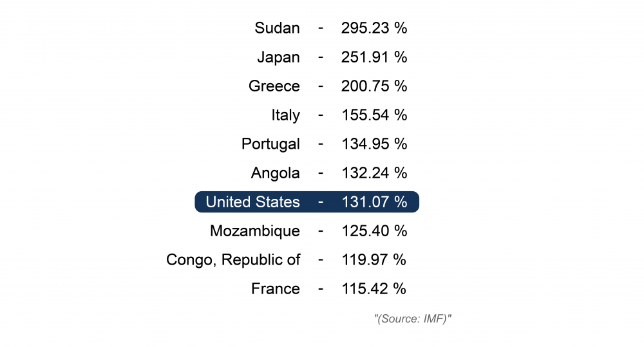Click the highlighted 131.07 % value
The height and width of the screenshot is (347, 644).
(374, 202)
